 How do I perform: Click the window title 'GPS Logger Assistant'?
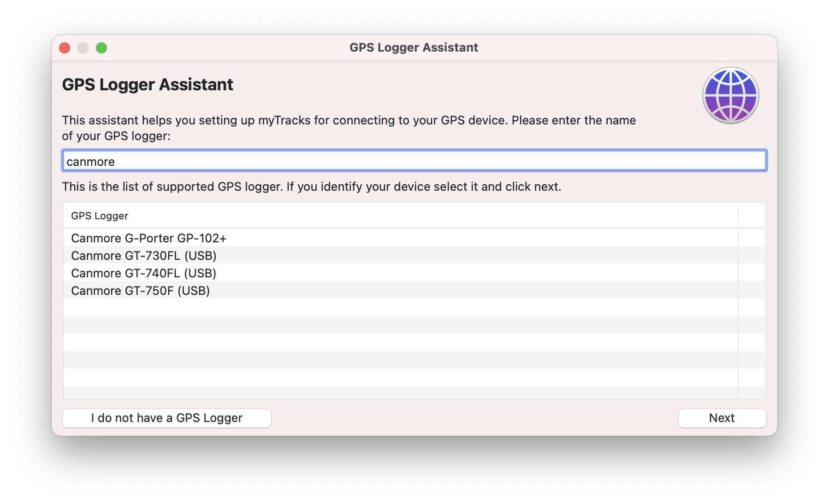pyautogui.click(x=414, y=47)
